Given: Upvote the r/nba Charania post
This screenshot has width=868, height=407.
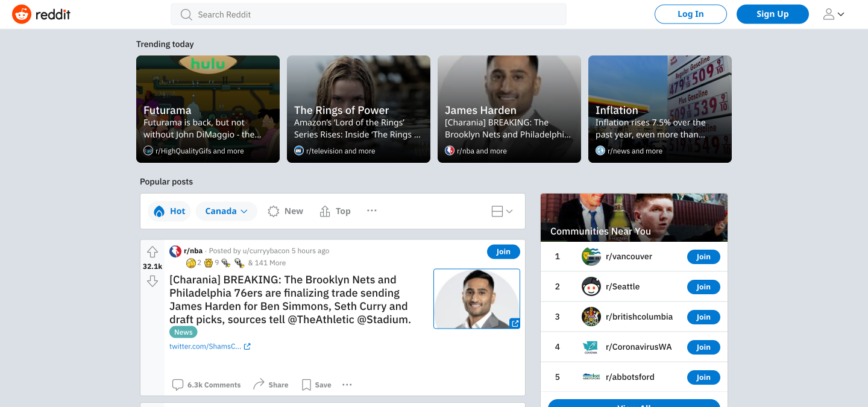Looking at the screenshot, I should pyautogui.click(x=153, y=252).
